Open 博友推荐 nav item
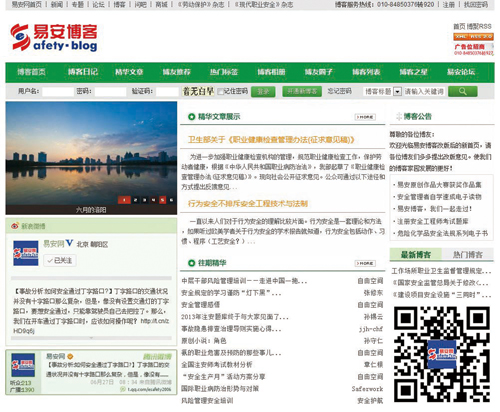The width and height of the screenshot is (500, 412). [176, 72]
